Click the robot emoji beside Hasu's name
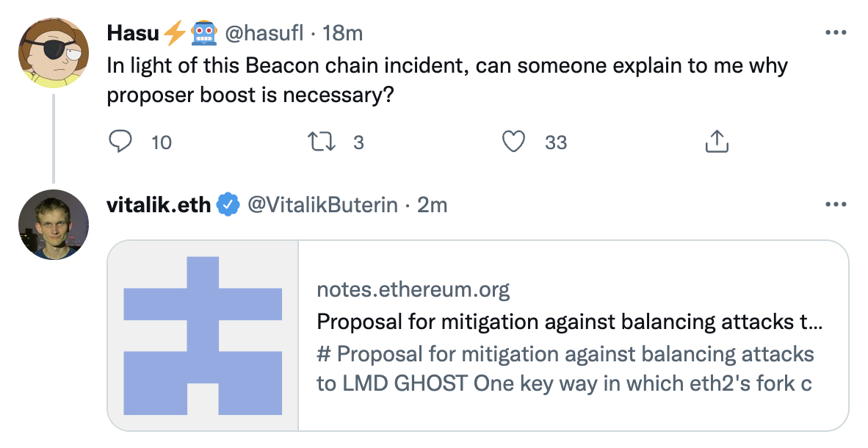Screen dimensions: 868x448 point(203,33)
